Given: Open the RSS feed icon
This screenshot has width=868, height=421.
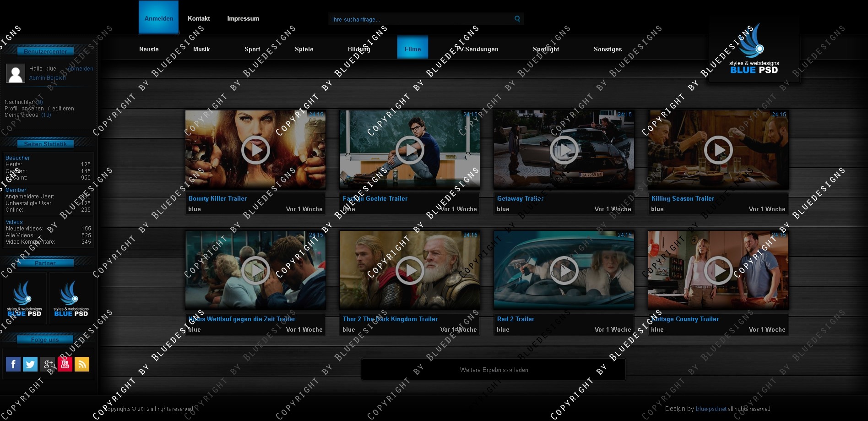Looking at the screenshot, I should (x=82, y=364).
